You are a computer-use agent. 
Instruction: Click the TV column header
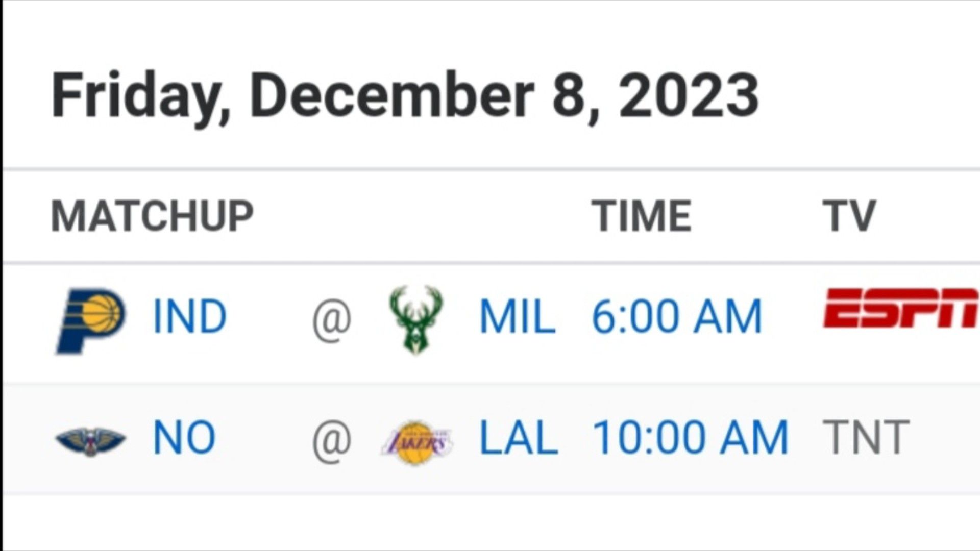849,216
